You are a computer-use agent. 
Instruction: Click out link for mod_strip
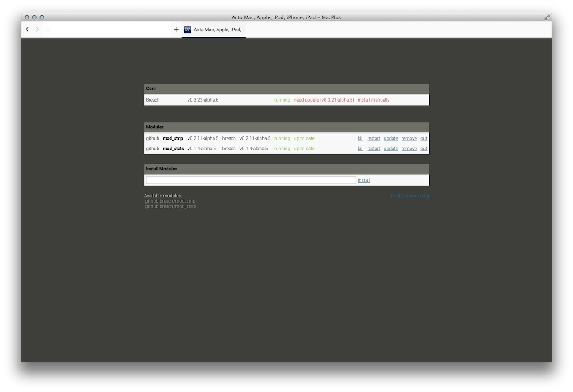tap(424, 139)
